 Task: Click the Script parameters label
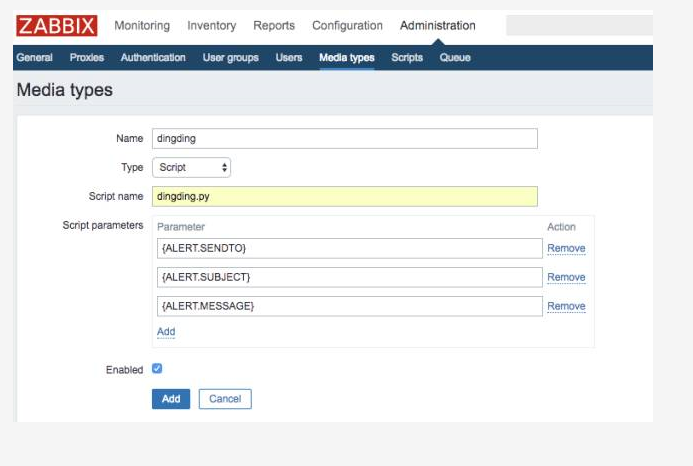pyautogui.click(x=103, y=225)
